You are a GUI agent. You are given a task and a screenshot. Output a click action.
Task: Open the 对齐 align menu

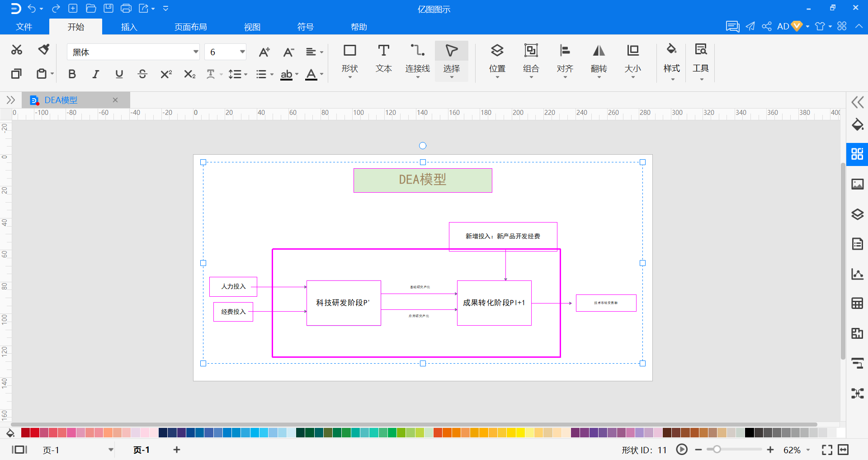point(565,60)
